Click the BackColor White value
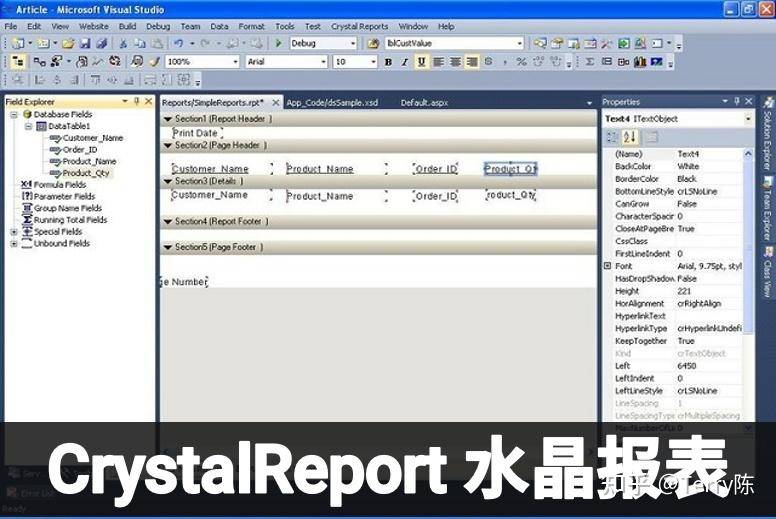The image size is (776, 519). (708, 166)
